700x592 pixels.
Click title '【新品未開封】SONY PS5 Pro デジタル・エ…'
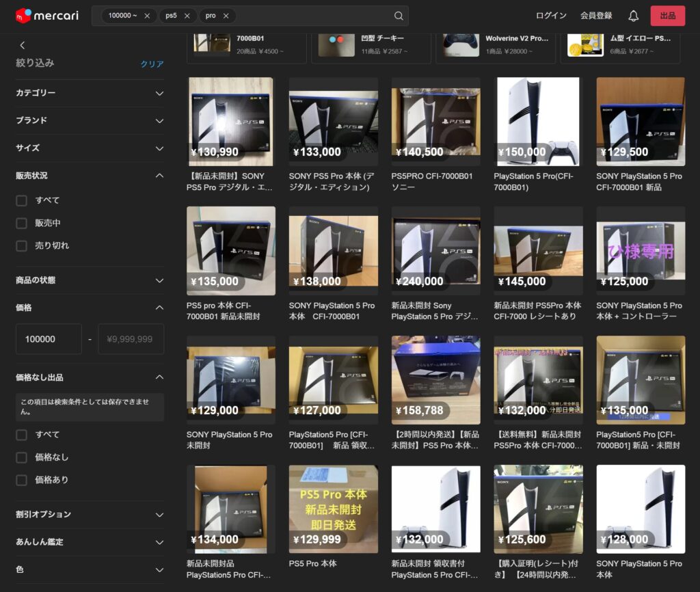coord(230,182)
